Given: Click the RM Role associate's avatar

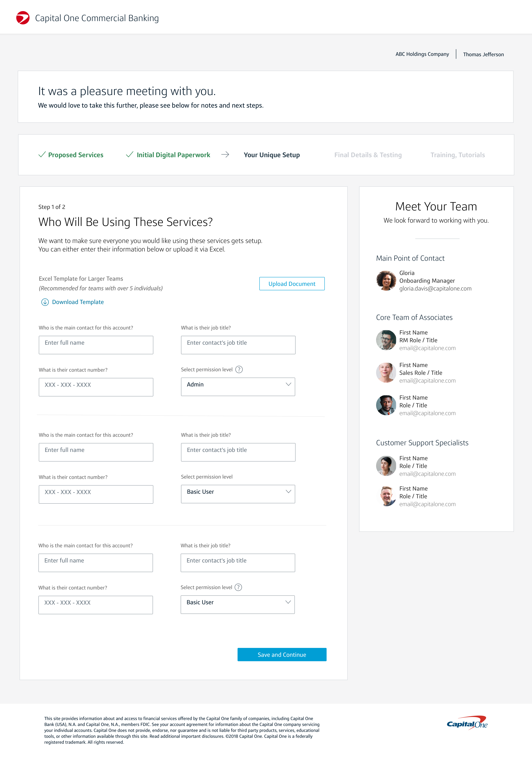Looking at the screenshot, I should (x=386, y=340).
